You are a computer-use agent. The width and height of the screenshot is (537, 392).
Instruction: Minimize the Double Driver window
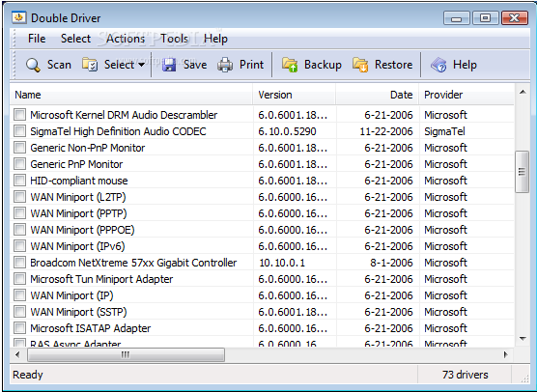point(457,17)
